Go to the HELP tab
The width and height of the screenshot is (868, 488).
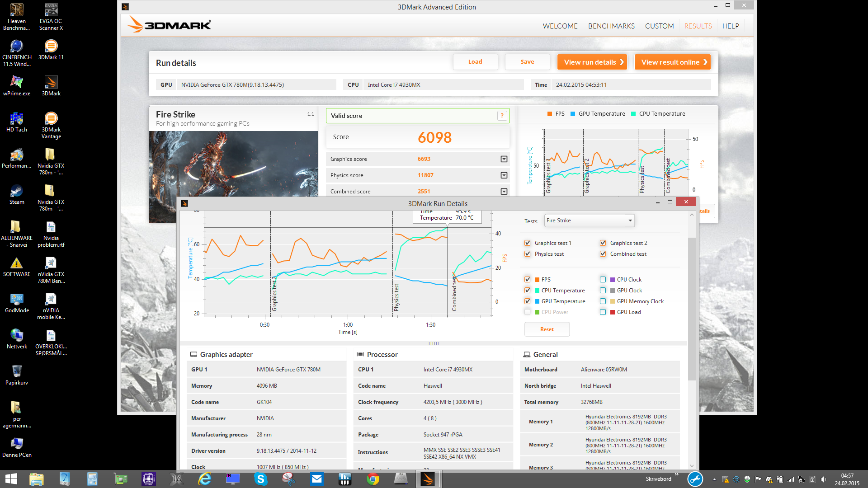point(731,26)
